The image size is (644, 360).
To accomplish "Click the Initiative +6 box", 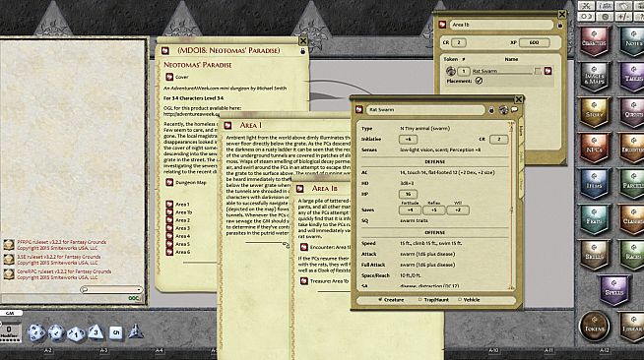I will [x=408, y=140].
